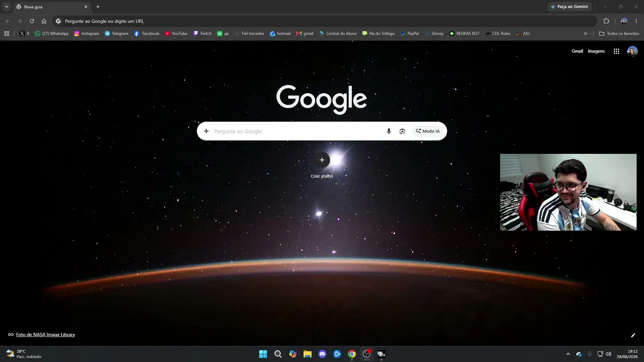Open the Fiel torcedor bookmark
The width and height of the screenshot is (644, 362).
tap(249, 34)
